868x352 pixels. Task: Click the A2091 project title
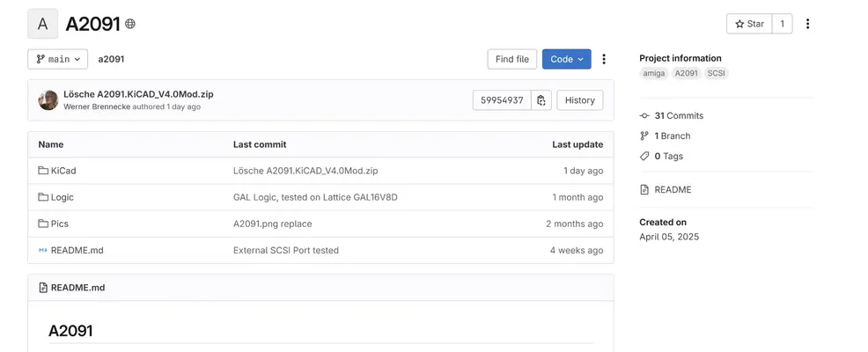(92, 24)
